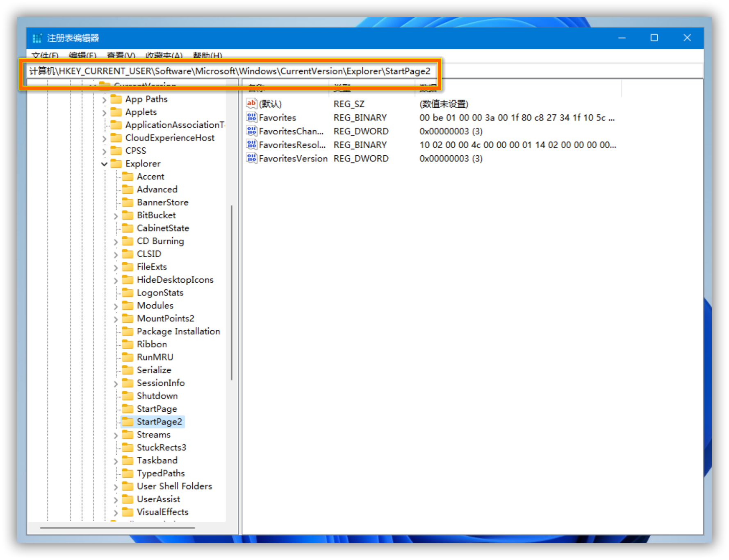729x560 pixels.
Task: Click the tree pane vertical scrollbar
Action: tap(232, 292)
